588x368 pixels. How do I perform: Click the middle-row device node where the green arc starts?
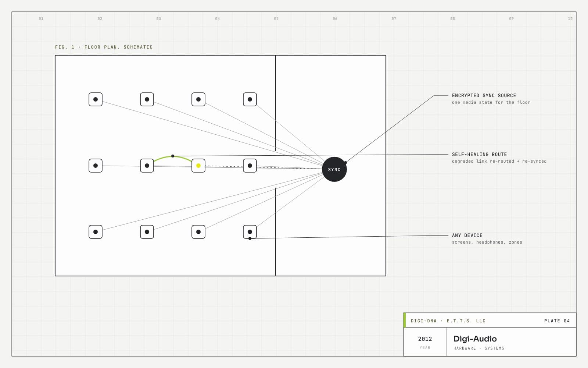(x=147, y=166)
